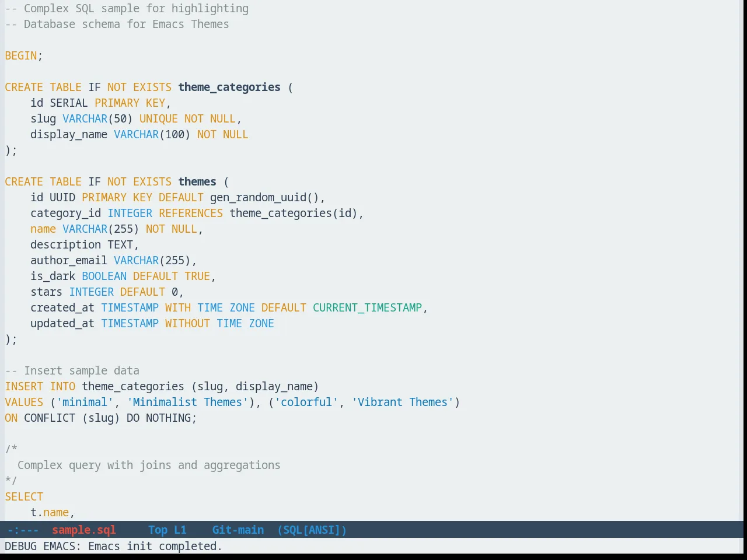Click UNIQUE keyword on slug line

[x=159, y=118]
